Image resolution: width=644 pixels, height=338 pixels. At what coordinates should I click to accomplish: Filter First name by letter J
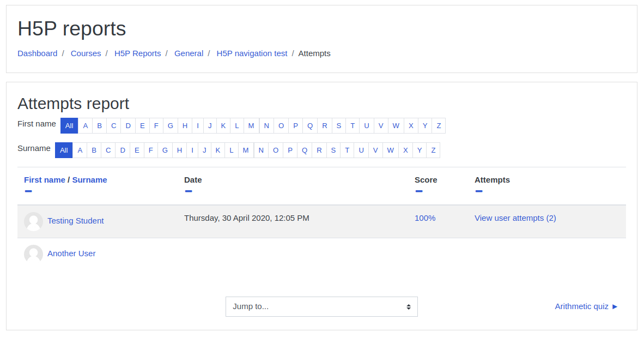(x=210, y=126)
